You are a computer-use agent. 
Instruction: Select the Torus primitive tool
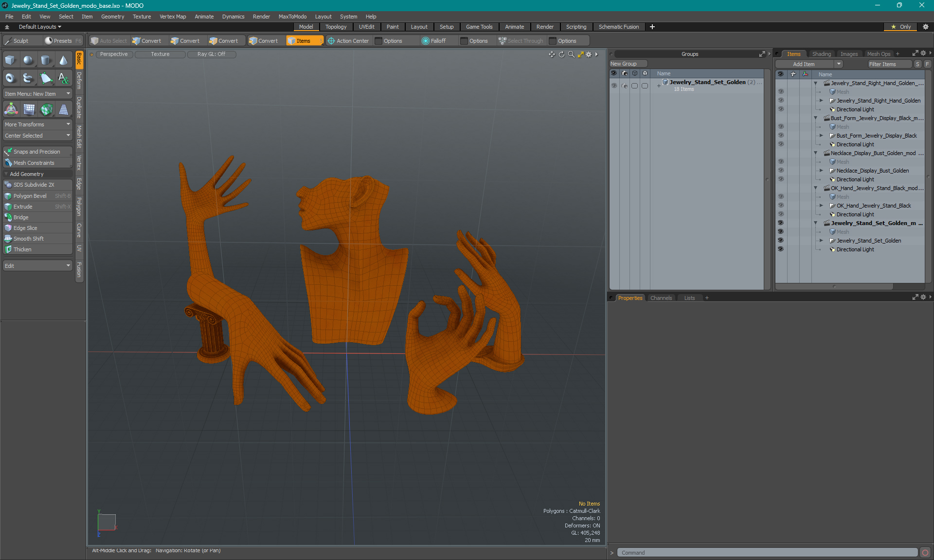point(10,78)
